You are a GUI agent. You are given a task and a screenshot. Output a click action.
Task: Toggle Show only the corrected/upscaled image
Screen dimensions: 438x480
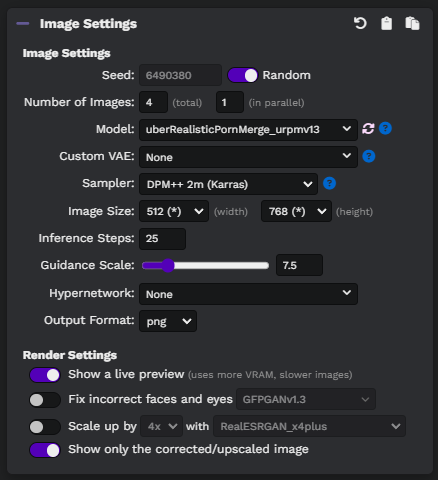[45, 450]
